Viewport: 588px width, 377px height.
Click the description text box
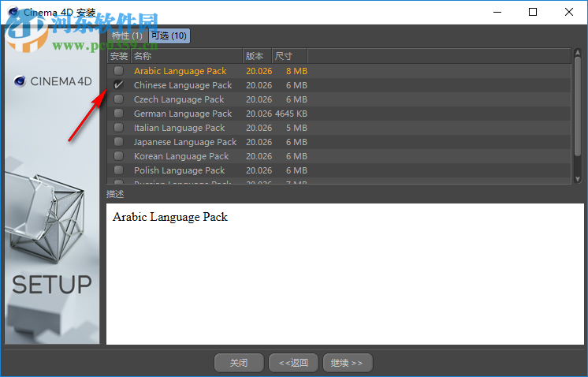tap(345, 274)
